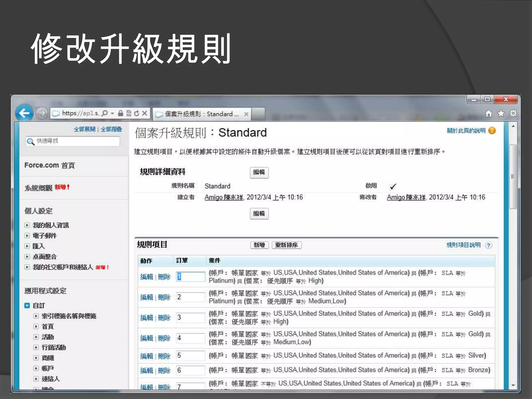Click the compatibility view icon
The height and width of the screenshot is (399, 532).
pyautogui.click(x=129, y=113)
